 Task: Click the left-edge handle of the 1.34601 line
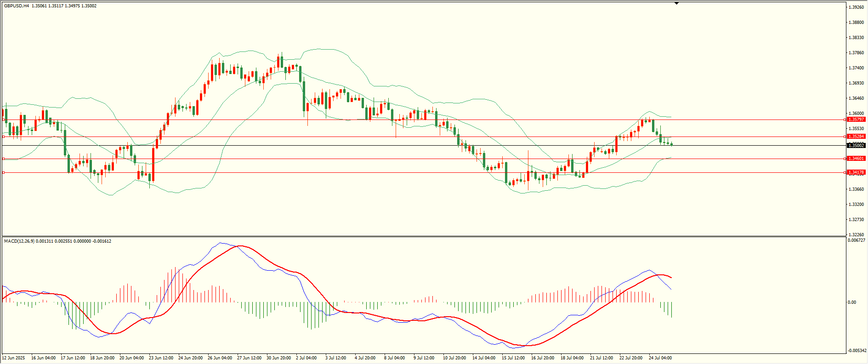[x=4, y=159]
